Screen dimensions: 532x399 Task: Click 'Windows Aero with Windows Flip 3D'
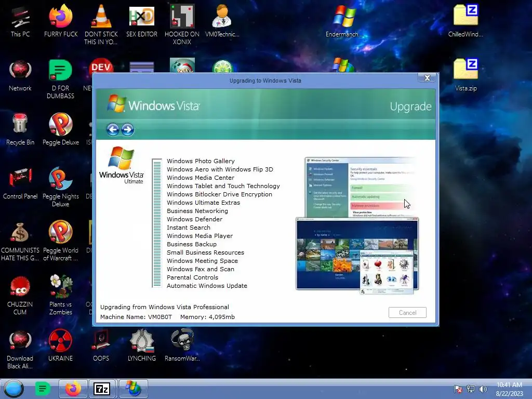pos(220,169)
